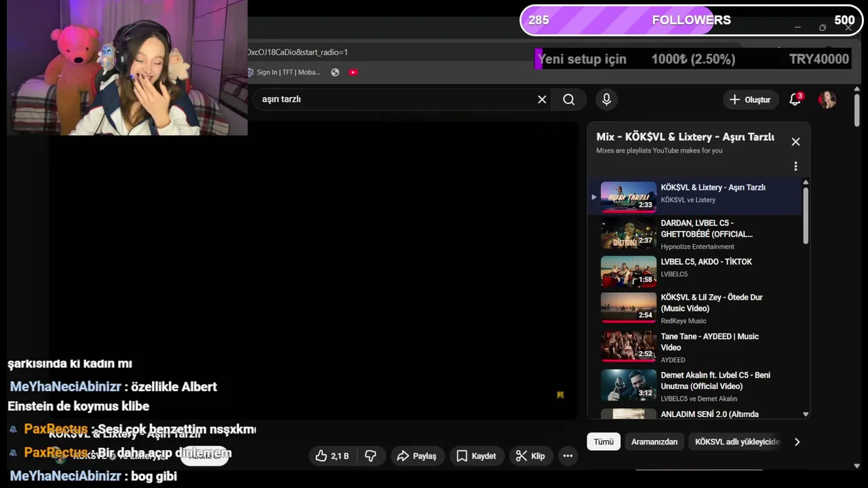
Task: Play KÖK$VL & Lil Zey Ötede Dur thumbnail
Action: click(629, 308)
